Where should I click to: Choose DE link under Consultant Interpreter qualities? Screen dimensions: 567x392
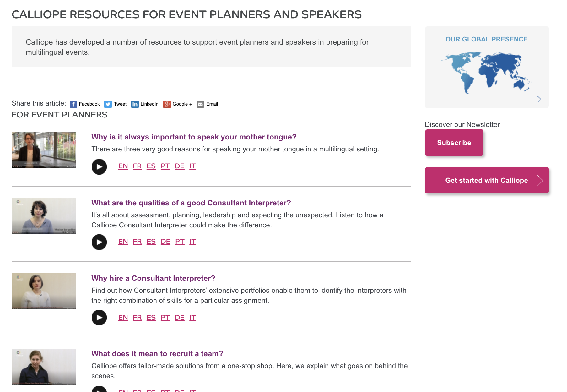coord(165,242)
